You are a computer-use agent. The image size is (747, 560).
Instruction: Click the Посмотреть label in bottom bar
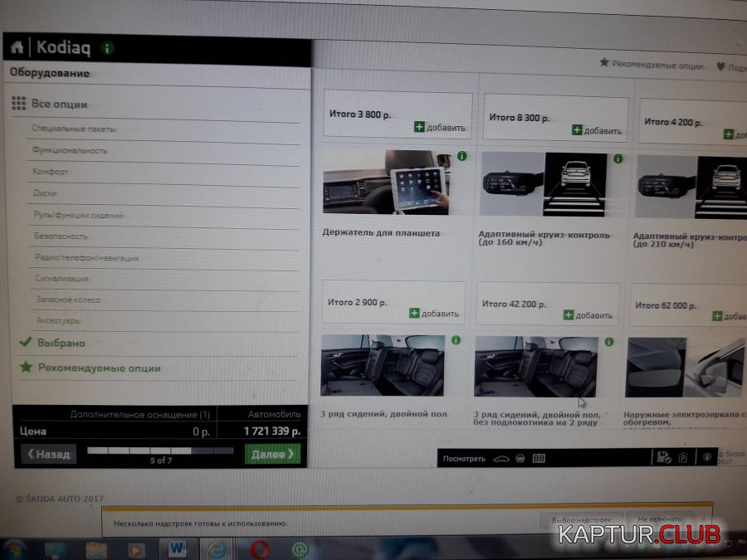pos(464,459)
